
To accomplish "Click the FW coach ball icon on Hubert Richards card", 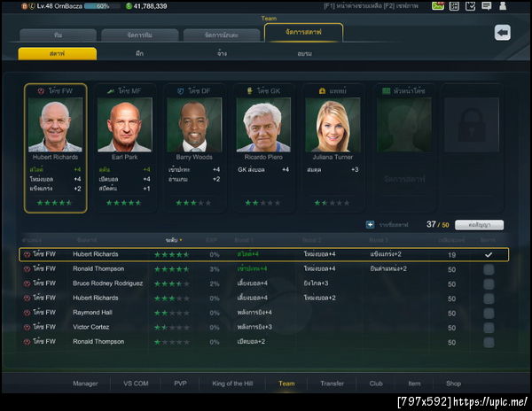I will pyautogui.click(x=41, y=91).
